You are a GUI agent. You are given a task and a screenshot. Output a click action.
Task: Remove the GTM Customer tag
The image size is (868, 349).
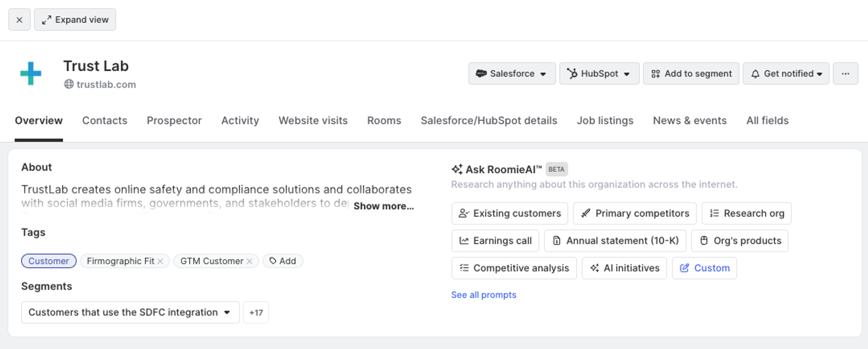coord(250,261)
